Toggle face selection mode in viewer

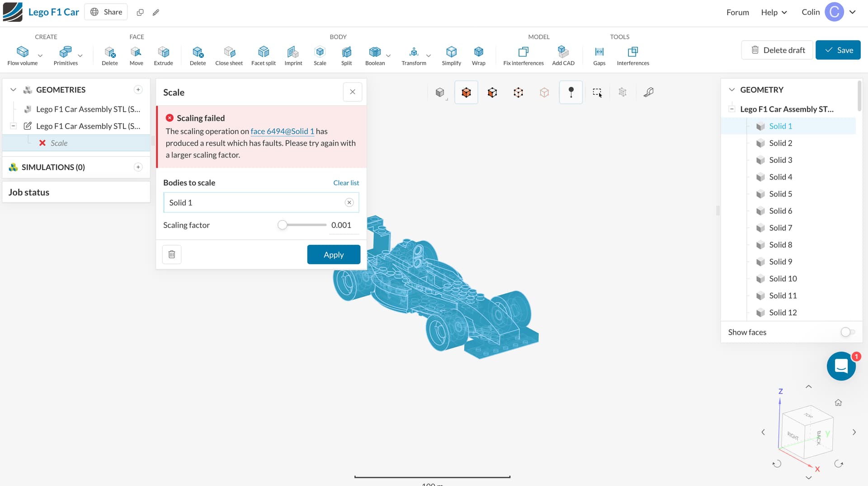[x=492, y=92]
